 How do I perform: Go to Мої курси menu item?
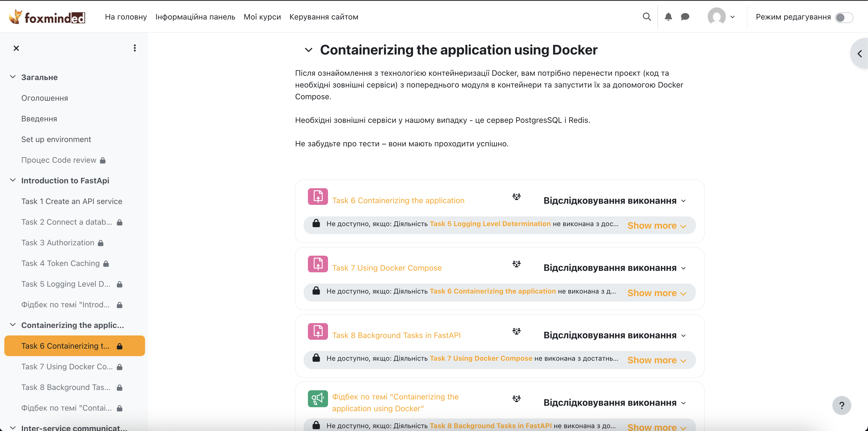click(x=262, y=17)
